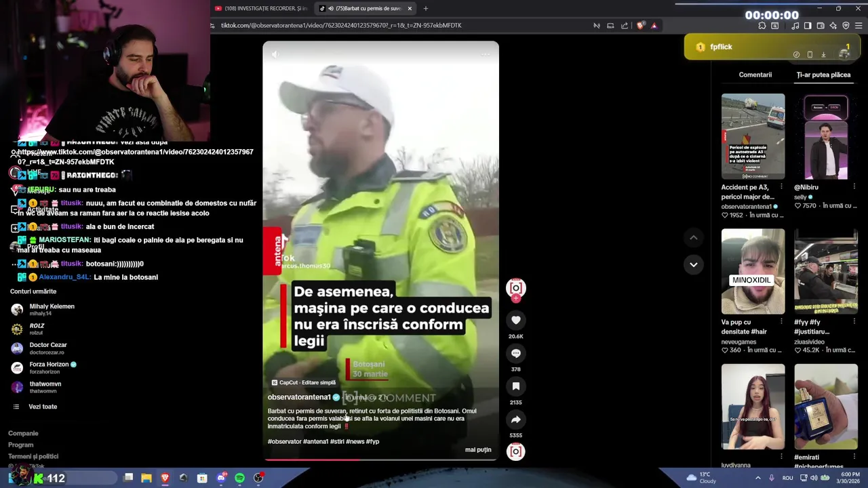Viewport: 868px width, 488px height.
Task: Open Discord from the taskbar
Action: pyautogui.click(x=221, y=479)
